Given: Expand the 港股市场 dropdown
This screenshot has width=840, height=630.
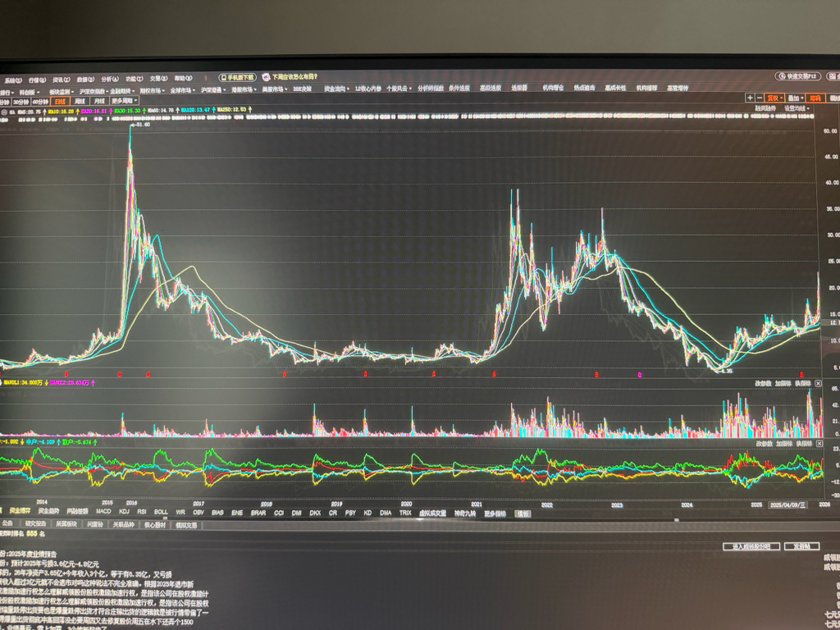Looking at the screenshot, I should 244,89.
